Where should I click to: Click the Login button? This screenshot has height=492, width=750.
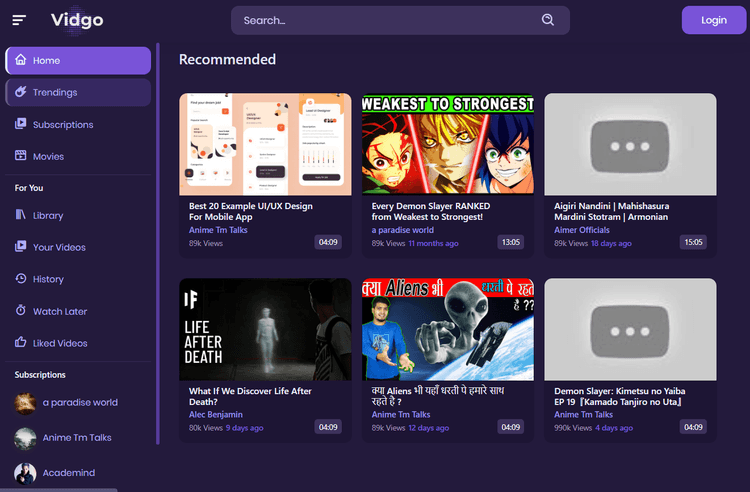[x=714, y=20]
